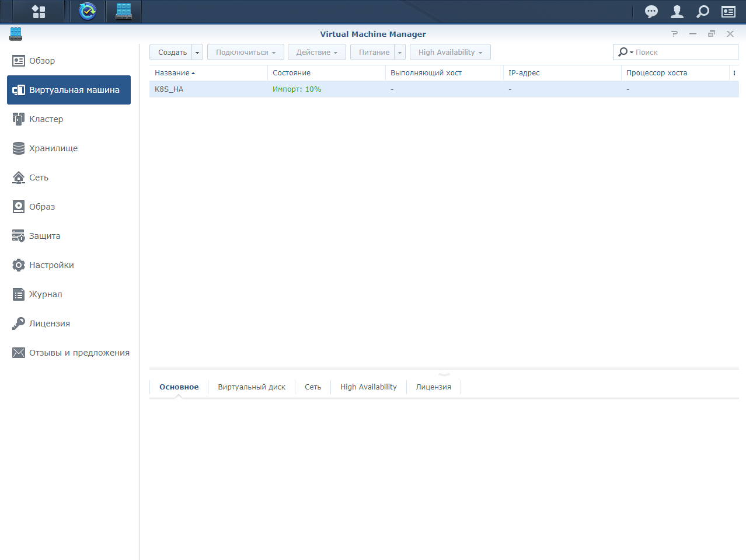Select the K8S_HA virtual machine row

[444, 89]
